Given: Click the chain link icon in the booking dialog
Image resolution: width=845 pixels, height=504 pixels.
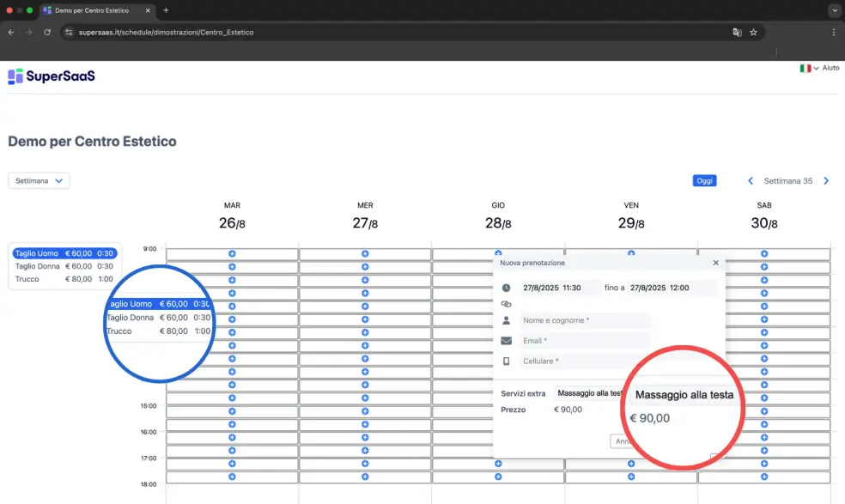Looking at the screenshot, I should coord(506,304).
